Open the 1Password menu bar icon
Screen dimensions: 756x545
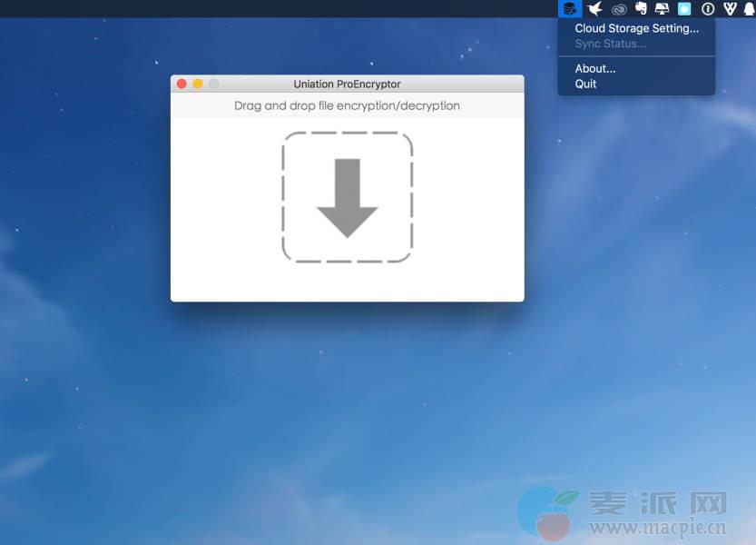(x=708, y=9)
